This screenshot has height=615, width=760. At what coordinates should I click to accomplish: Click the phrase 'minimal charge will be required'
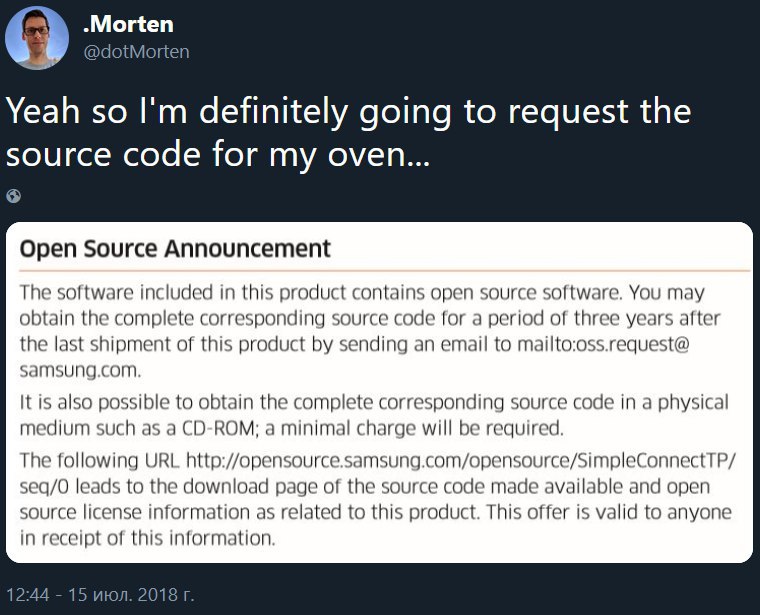click(x=422, y=428)
